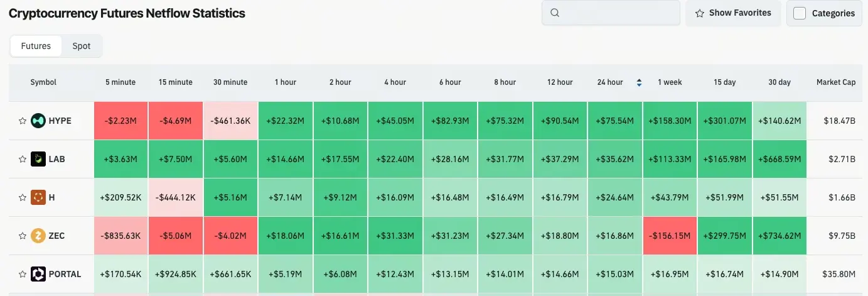Screen dimensions: 868x296
Task: Click the Show Favorites button
Action: tap(733, 13)
